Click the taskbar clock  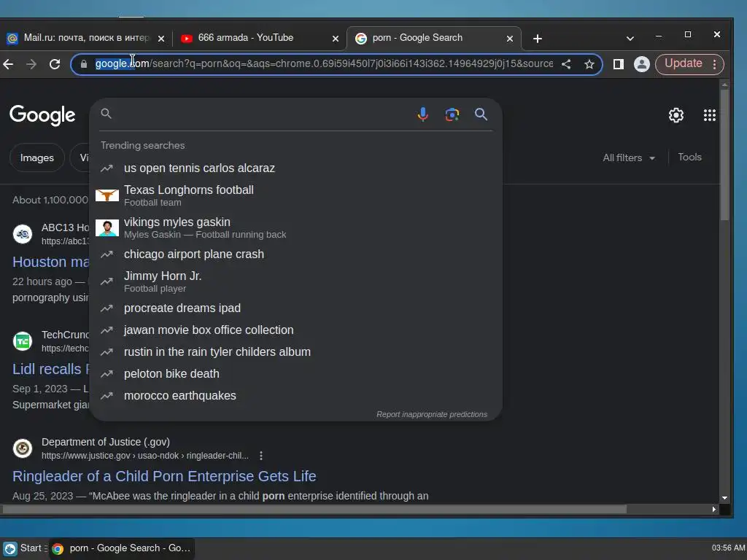click(x=729, y=548)
